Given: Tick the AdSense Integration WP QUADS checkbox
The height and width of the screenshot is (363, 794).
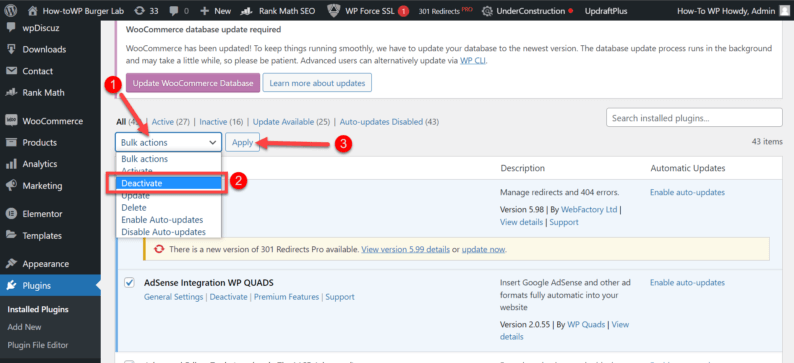Looking at the screenshot, I should click(x=129, y=282).
